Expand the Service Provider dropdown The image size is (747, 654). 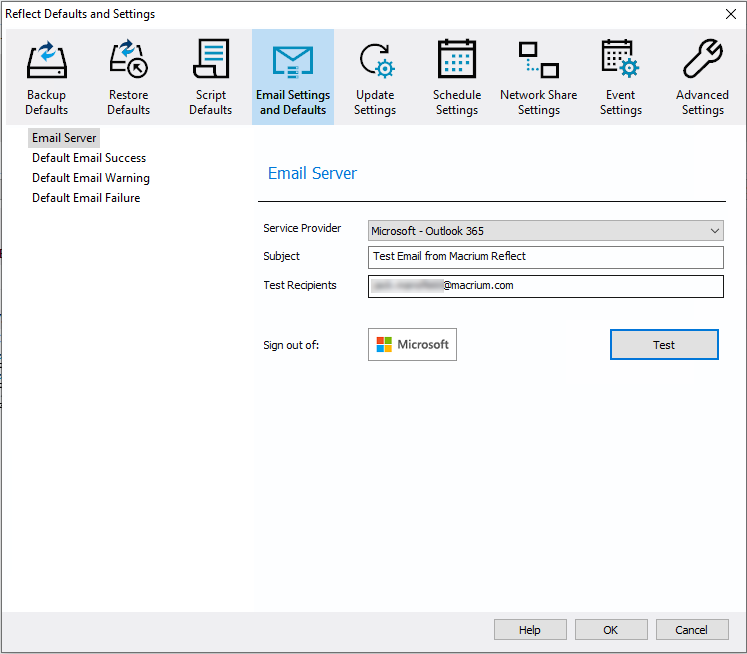(x=545, y=231)
